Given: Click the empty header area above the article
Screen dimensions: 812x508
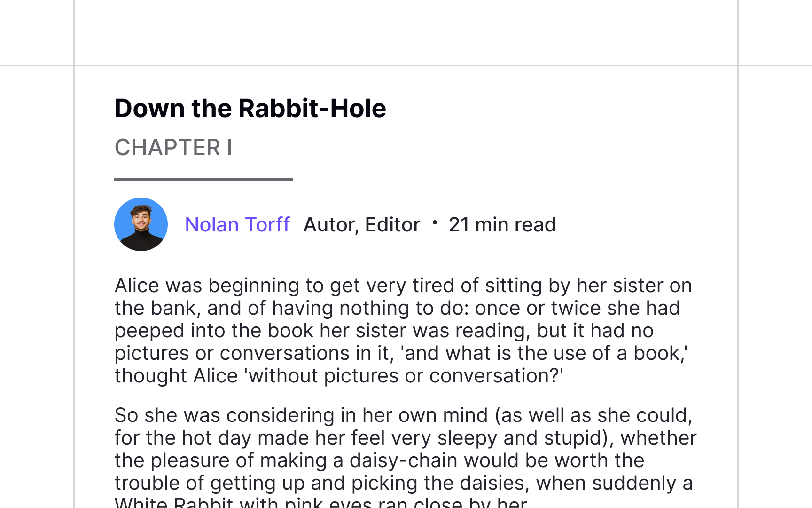Looking at the screenshot, I should pyautogui.click(x=406, y=32).
